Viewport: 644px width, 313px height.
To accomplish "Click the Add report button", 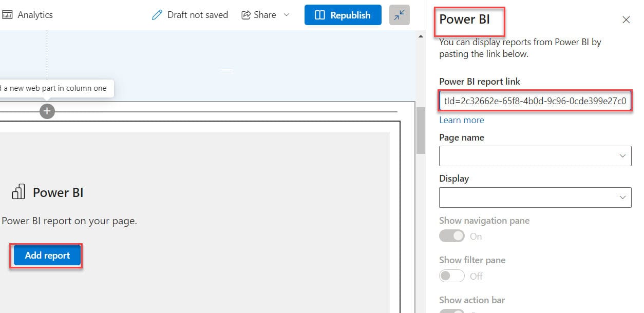I will (x=47, y=255).
